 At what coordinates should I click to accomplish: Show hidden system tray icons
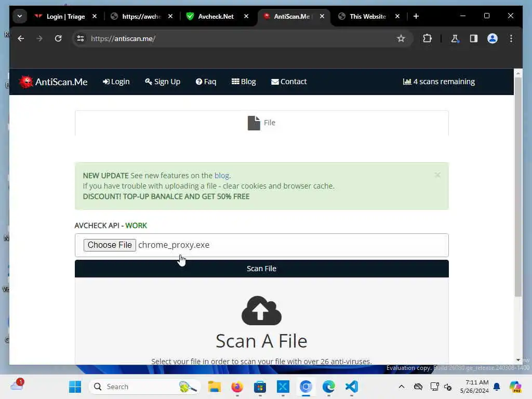point(402,387)
